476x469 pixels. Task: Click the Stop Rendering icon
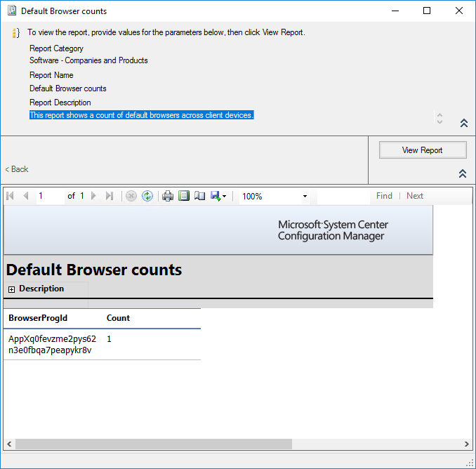131,197
